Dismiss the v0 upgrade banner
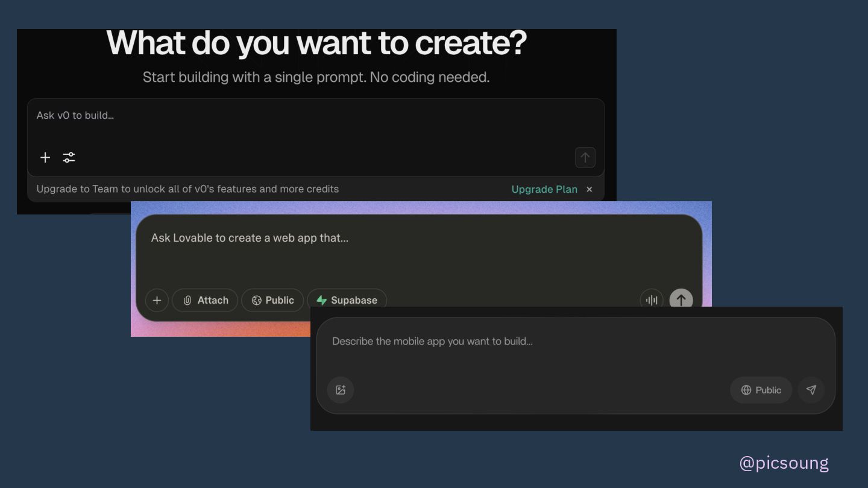This screenshot has height=488, width=868. pyautogui.click(x=590, y=189)
